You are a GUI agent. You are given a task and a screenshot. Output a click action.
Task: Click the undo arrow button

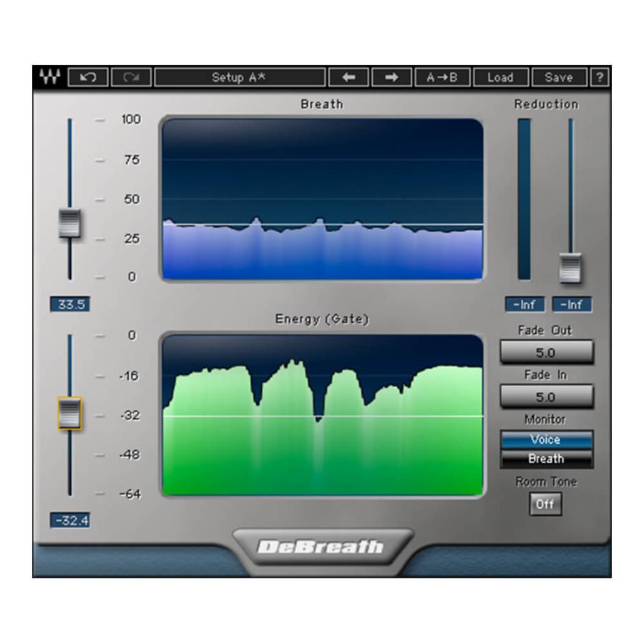point(88,77)
